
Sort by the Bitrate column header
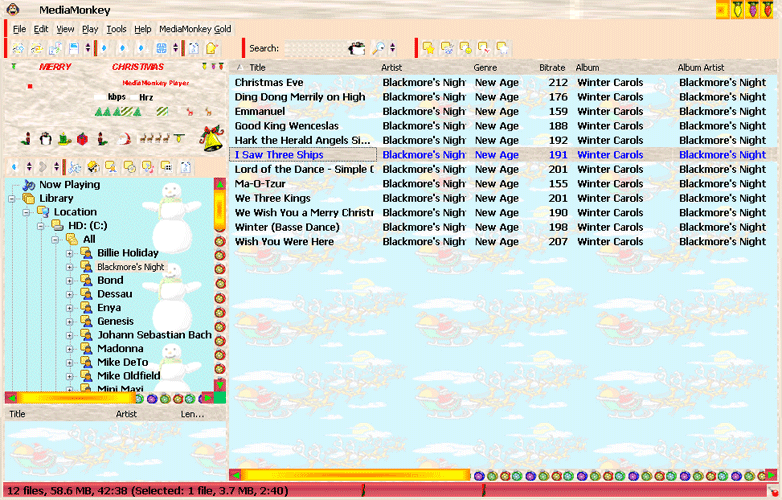pyautogui.click(x=552, y=67)
